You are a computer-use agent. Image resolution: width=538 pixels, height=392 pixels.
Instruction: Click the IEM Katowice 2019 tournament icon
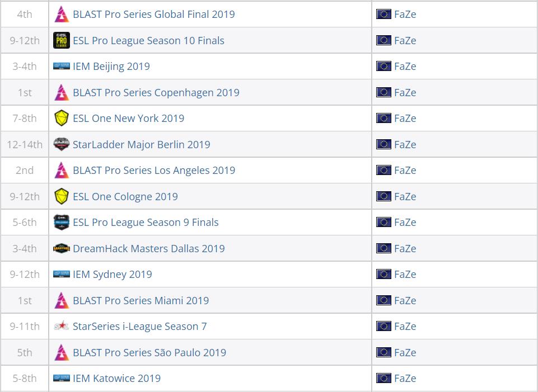tap(62, 378)
